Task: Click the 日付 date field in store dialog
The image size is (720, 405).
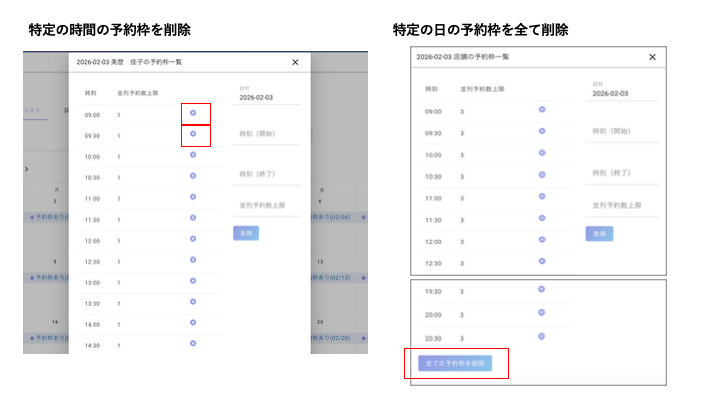Action: coord(621,94)
